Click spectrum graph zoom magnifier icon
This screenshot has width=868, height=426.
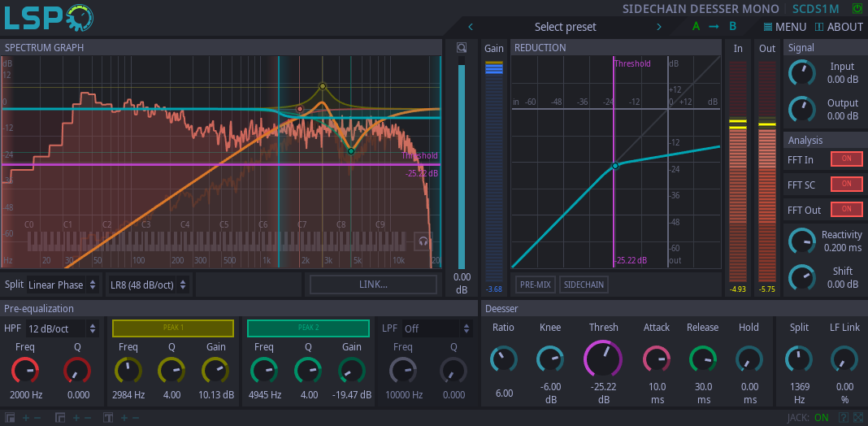point(462,48)
